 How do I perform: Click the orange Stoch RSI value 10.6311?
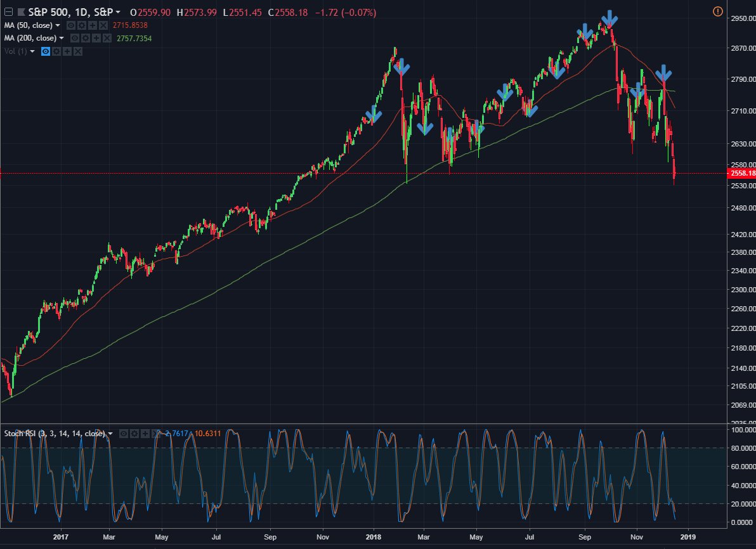207,434
